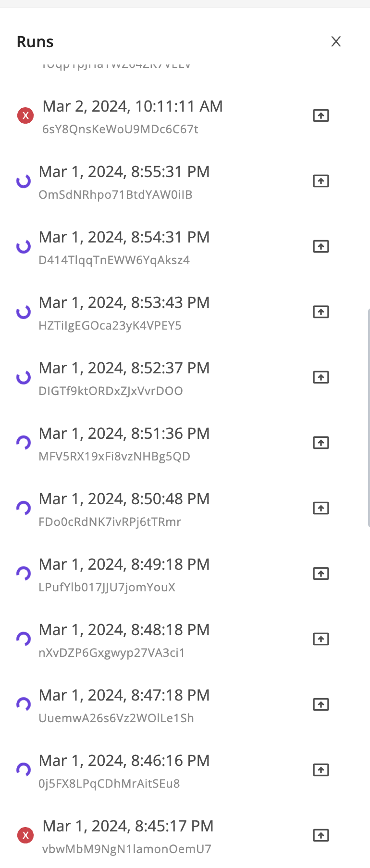The width and height of the screenshot is (370, 868).
Task: Click the red error icon on the 8:45:17 PM run
Action: 25,835
